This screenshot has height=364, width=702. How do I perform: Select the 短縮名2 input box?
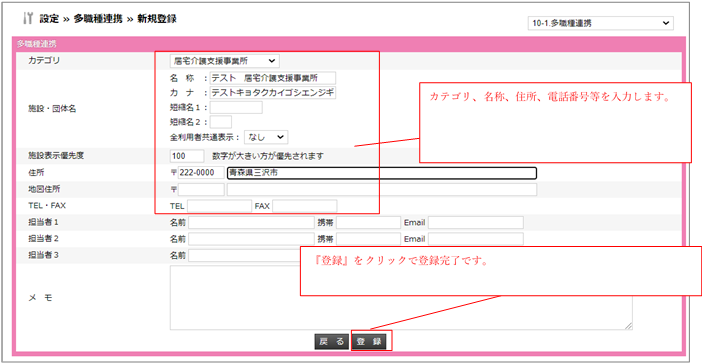pyautogui.click(x=221, y=122)
